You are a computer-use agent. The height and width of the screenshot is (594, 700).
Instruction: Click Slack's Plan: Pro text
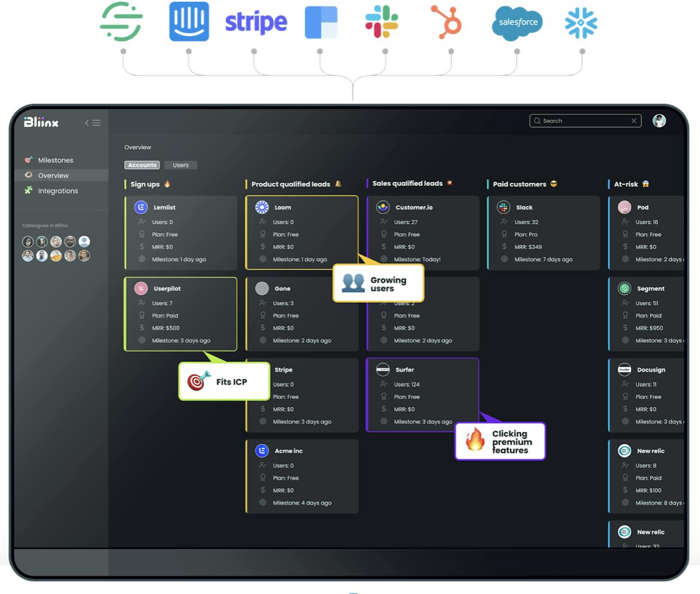526,235
